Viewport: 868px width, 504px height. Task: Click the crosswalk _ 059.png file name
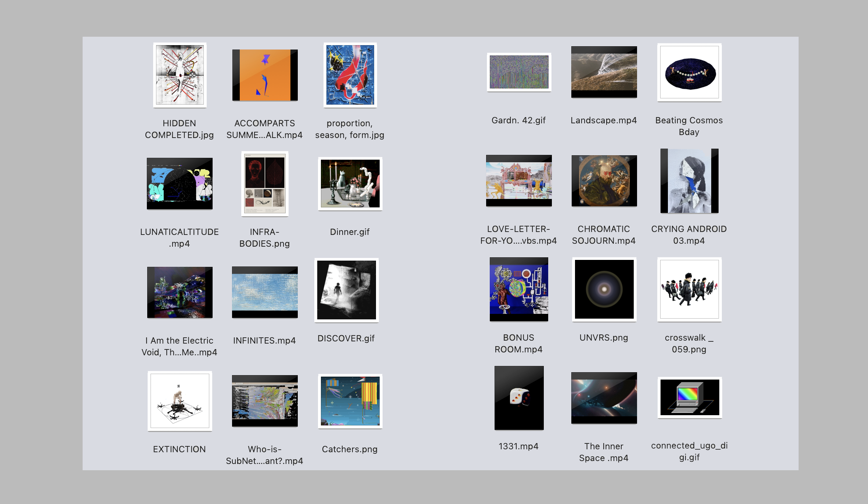(x=689, y=344)
